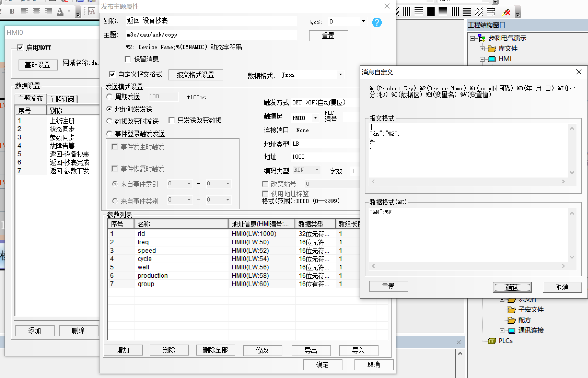Select the PLCs node in project tree
The image size is (588, 378).
tap(505, 341)
